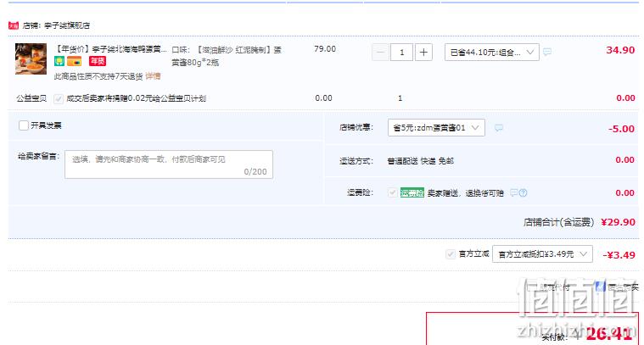Click the -¥3.49 official discount amount

coord(619,255)
